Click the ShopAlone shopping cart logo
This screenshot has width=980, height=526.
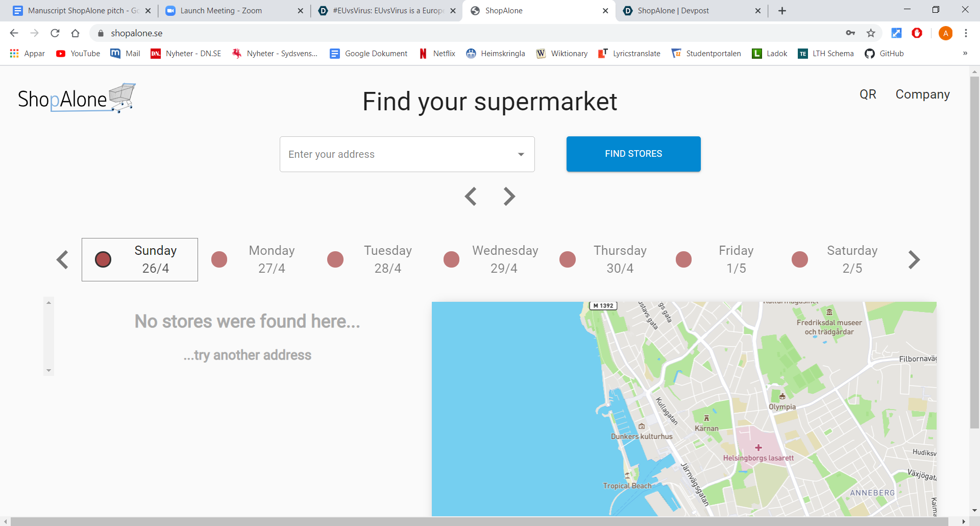click(x=77, y=98)
